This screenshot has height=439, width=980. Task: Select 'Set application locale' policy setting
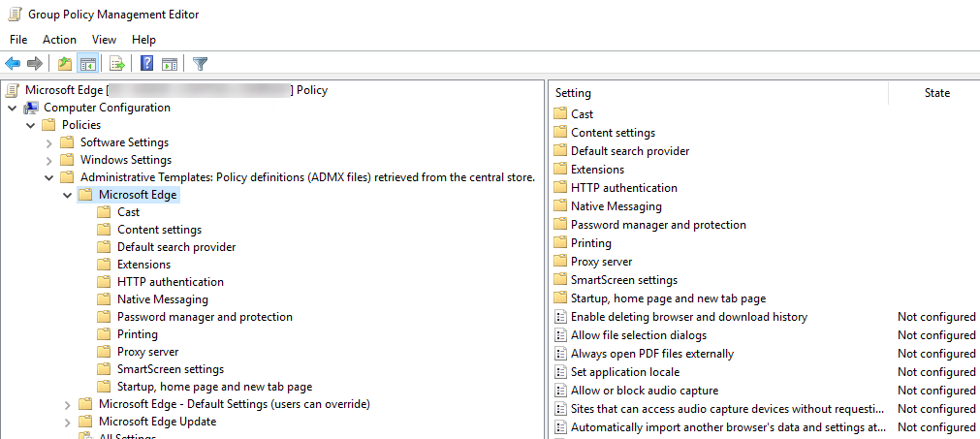click(x=624, y=372)
